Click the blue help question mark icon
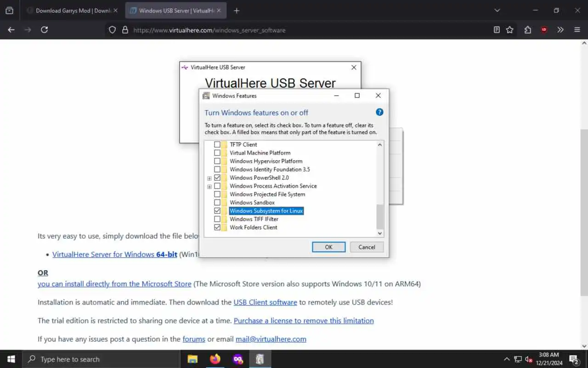 click(379, 112)
